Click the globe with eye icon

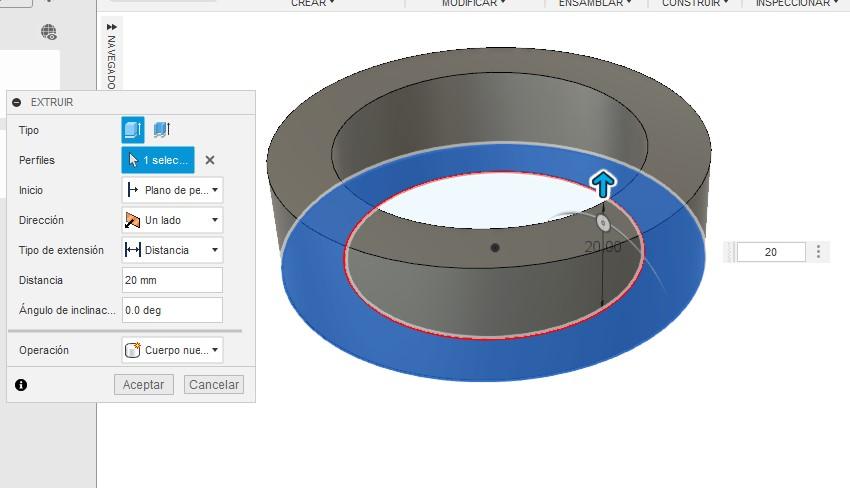click(49, 32)
